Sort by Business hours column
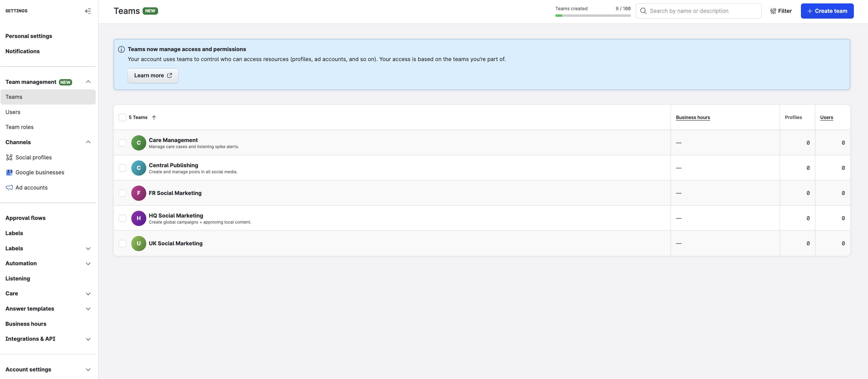The image size is (868, 379). [693, 118]
